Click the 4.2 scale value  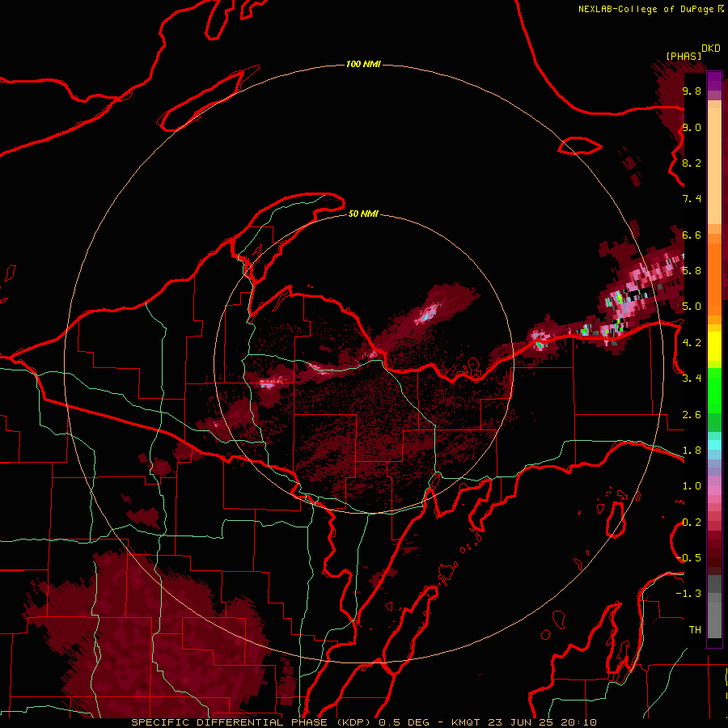point(692,343)
